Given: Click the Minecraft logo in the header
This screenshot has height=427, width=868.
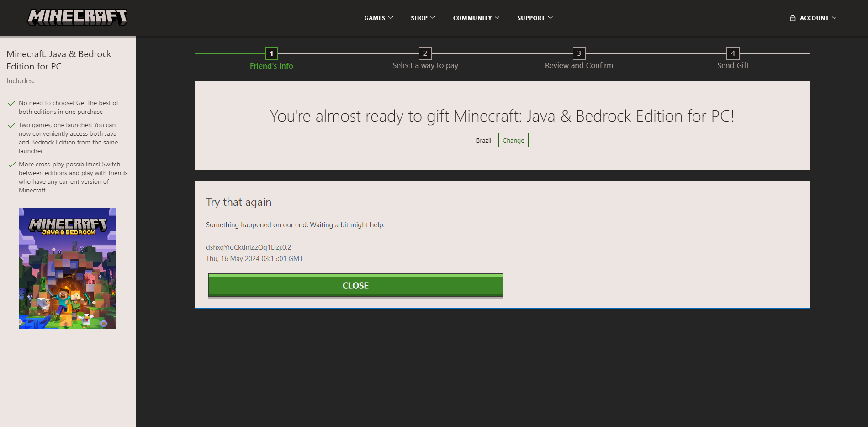Looking at the screenshot, I should click(x=77, y=17).
